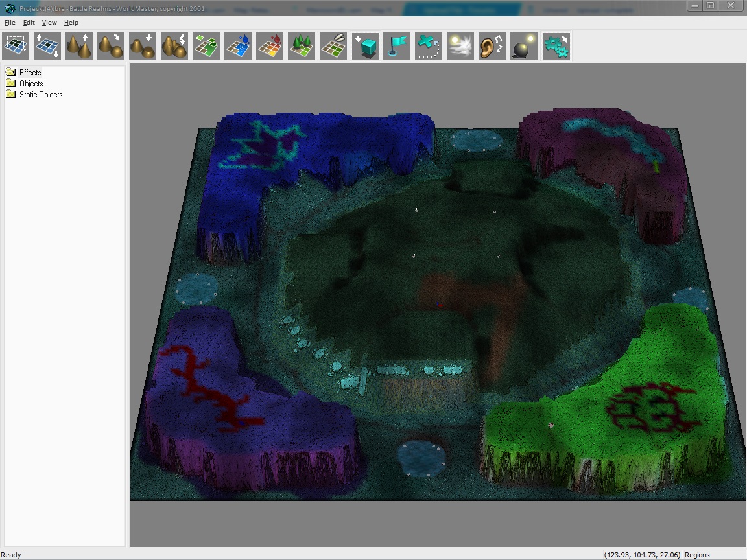Choose the roughen terrain tool with zigzag arrow
This screenshot has height=560, width=747.
(174, 46)
